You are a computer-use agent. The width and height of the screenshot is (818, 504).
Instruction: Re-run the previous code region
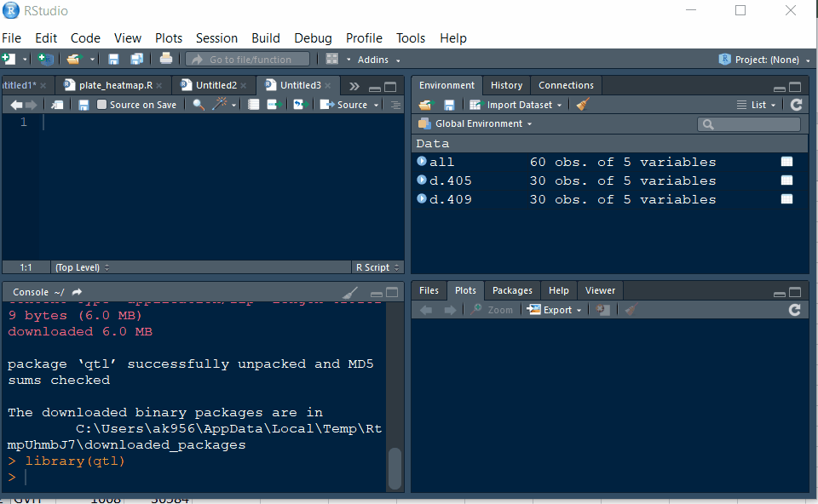coord(301,105)
